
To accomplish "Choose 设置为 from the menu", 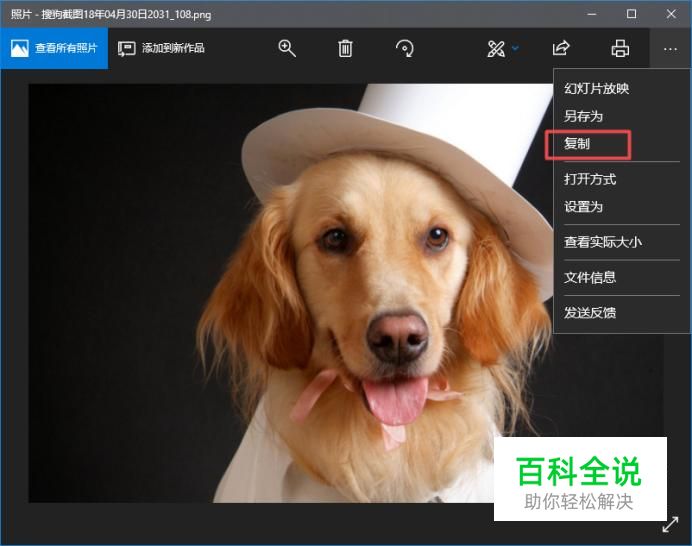I will point(583,207).
